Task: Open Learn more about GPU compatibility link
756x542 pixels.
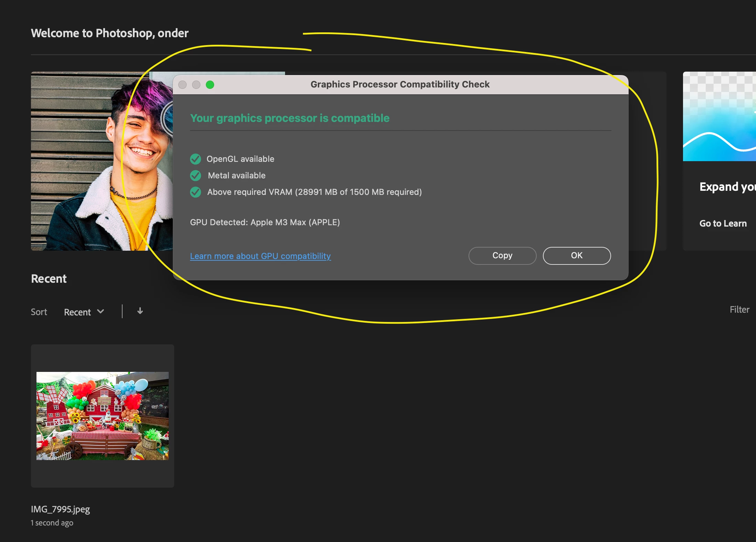Action: point(260,256)
